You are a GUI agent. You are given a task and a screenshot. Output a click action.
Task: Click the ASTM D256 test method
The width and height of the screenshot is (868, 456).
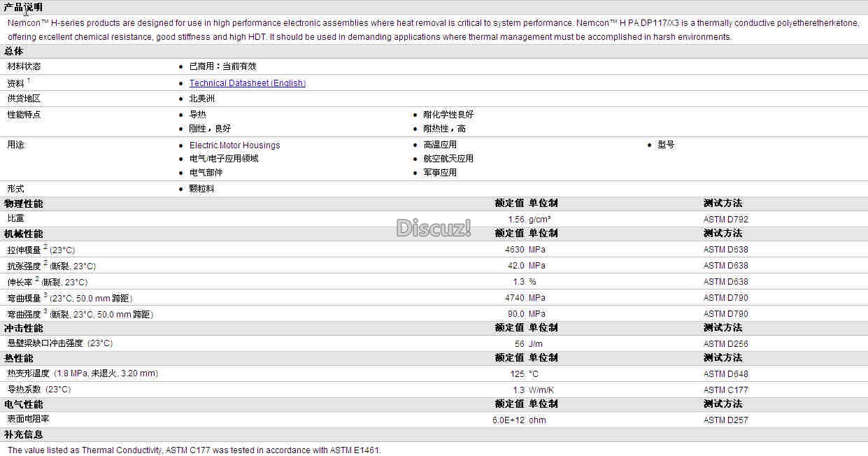pos(726,344)
